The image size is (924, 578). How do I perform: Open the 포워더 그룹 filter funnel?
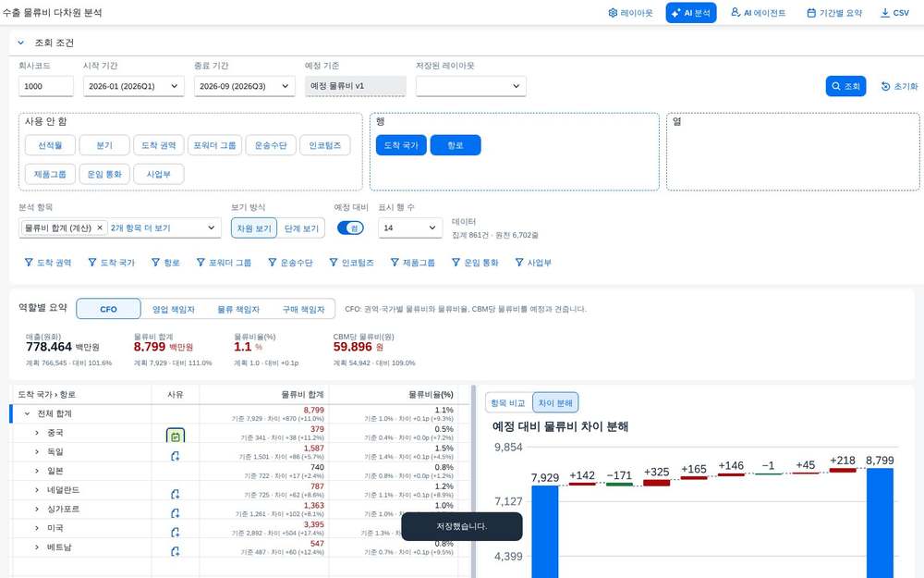(x=201, y=263)
